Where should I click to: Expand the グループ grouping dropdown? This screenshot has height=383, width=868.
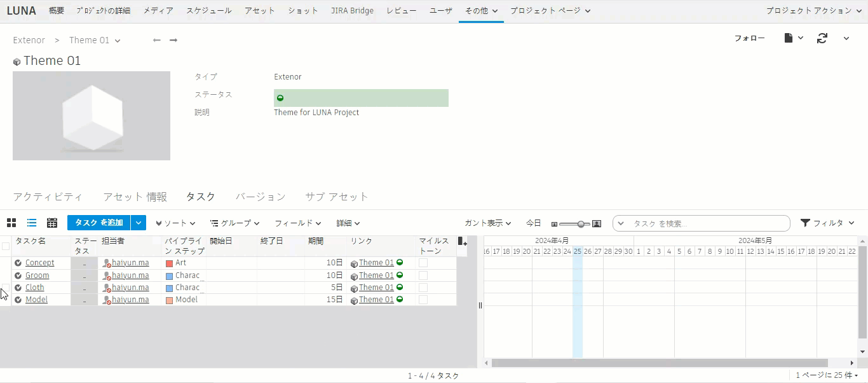coord(234,223)
